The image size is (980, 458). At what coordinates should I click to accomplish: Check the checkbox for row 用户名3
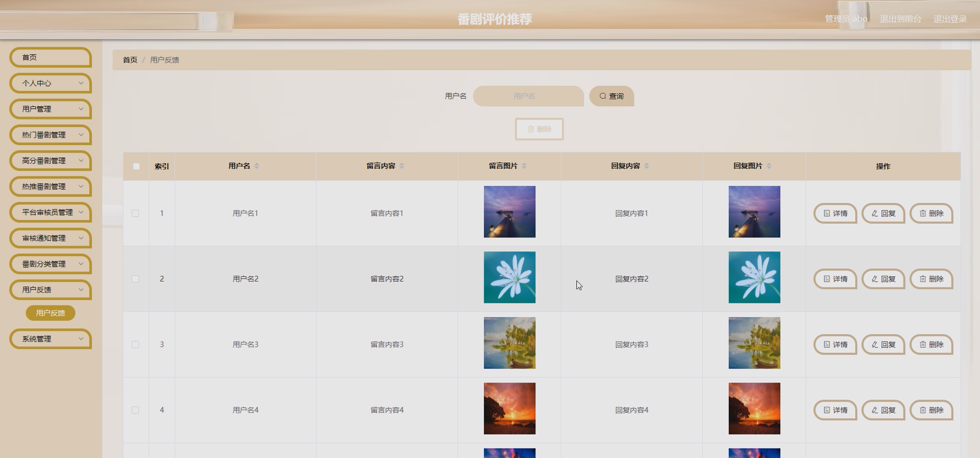[x=135, y=344]
